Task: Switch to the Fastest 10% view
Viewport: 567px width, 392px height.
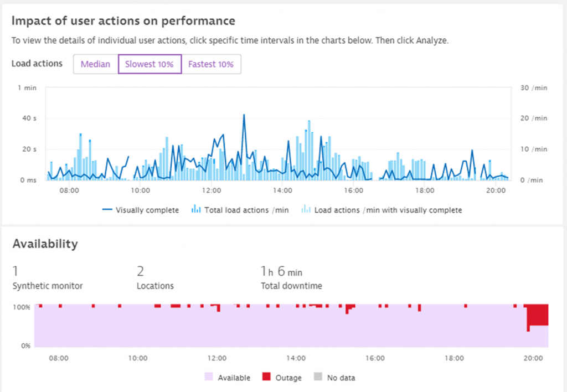Action: pos(211,64)
